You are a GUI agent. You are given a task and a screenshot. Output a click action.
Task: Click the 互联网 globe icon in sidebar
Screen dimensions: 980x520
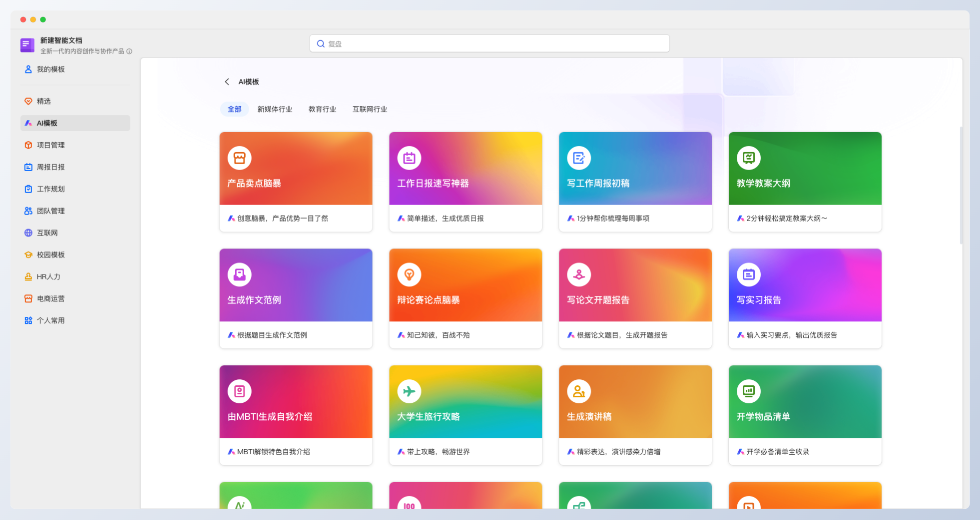(x=28, y=233)
